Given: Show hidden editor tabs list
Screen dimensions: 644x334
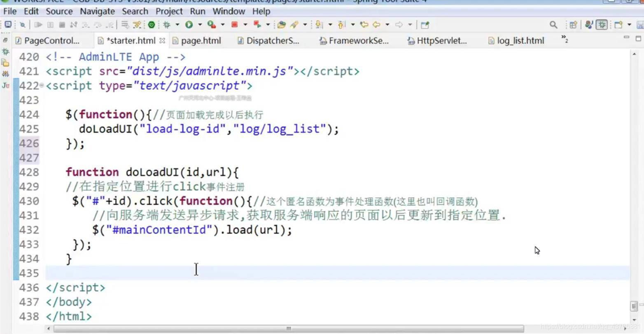Looking at the screenshot, I should 565,39.
